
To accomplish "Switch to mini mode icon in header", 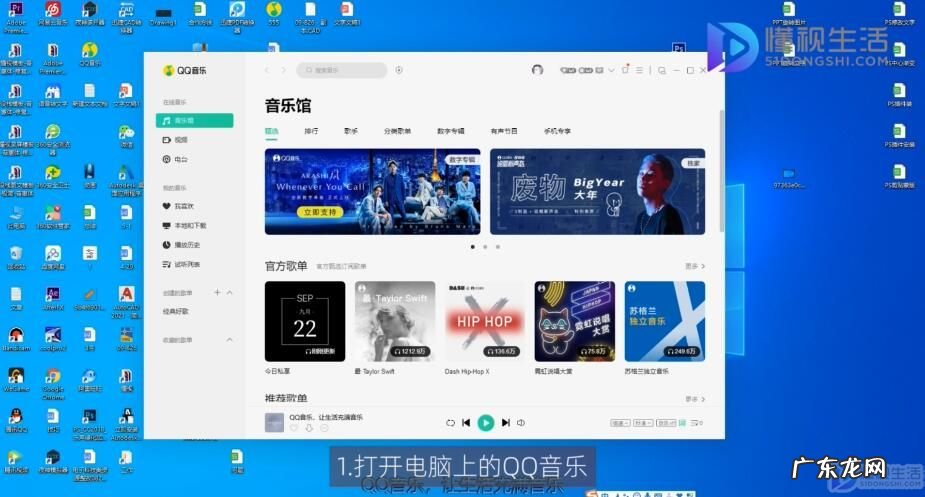I will 662,70.
